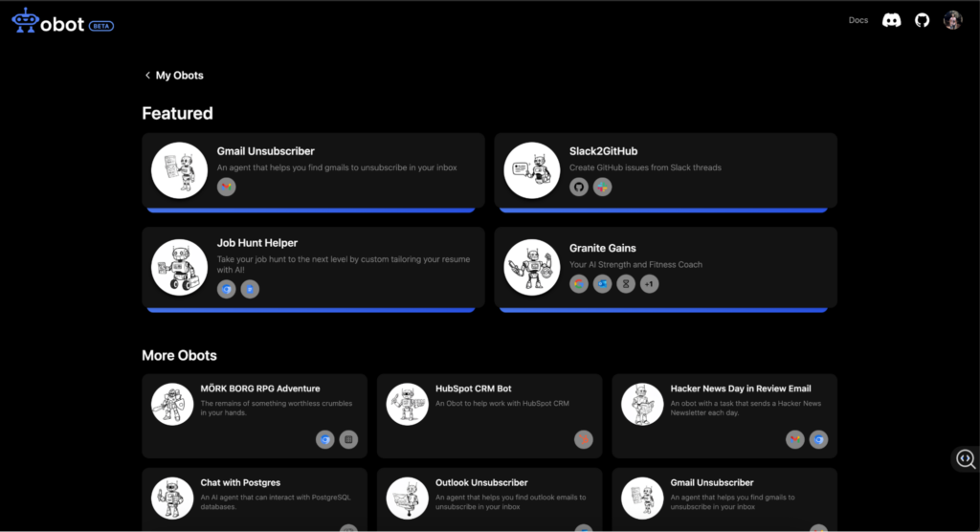
Task: Click the magnifier icon at right edge
Action: tap(966, 459)
